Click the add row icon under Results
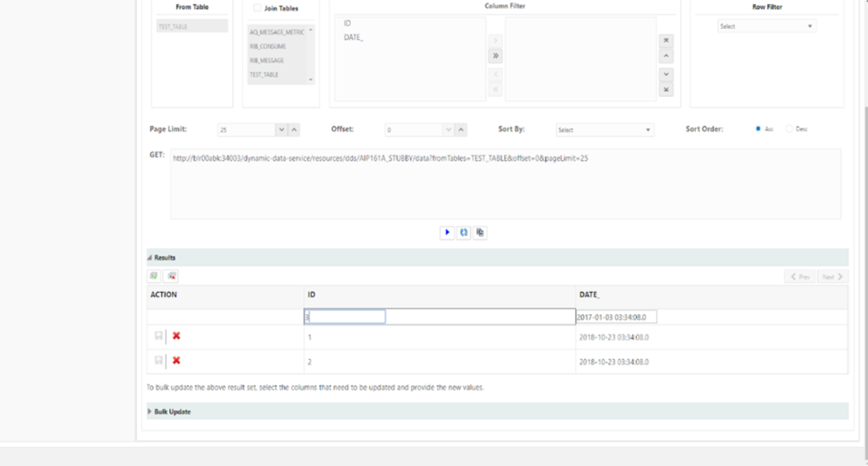Screen dimensions: 868x466 pos(154,277)
